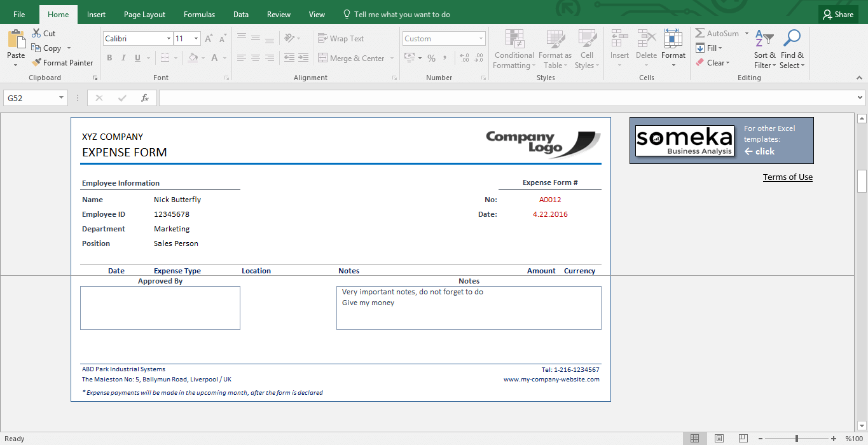Open the File tab
This screenshot has height=445, width=868.
coord(19,15)
